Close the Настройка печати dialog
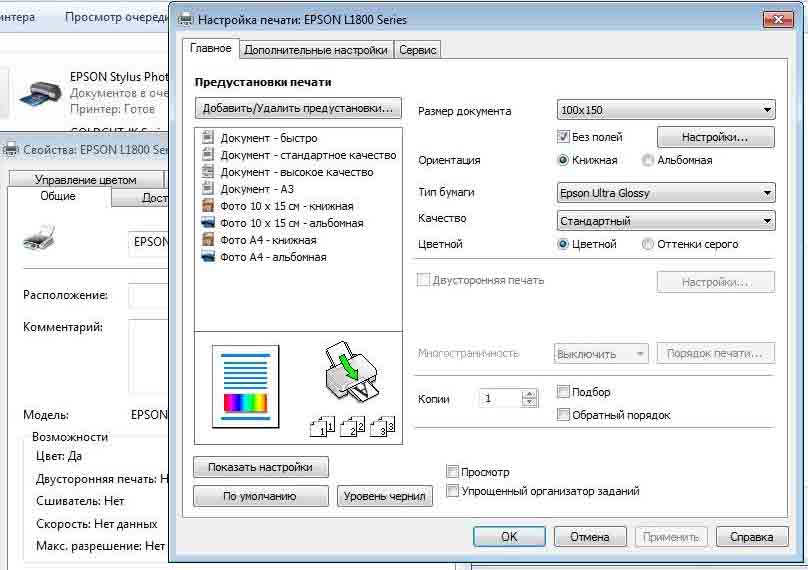 point(778,20)
